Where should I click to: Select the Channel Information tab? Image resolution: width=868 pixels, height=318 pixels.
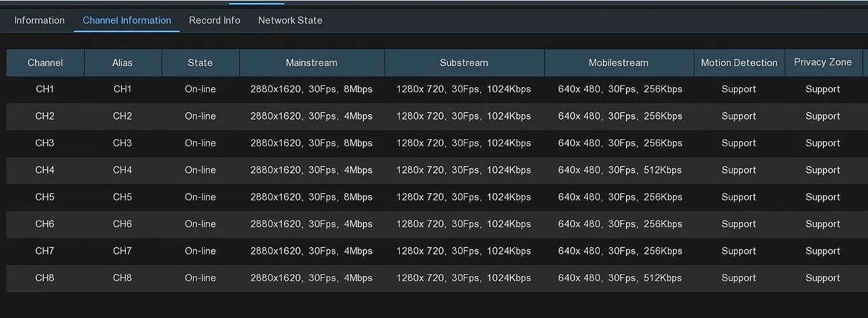click(x=127, y=20)
